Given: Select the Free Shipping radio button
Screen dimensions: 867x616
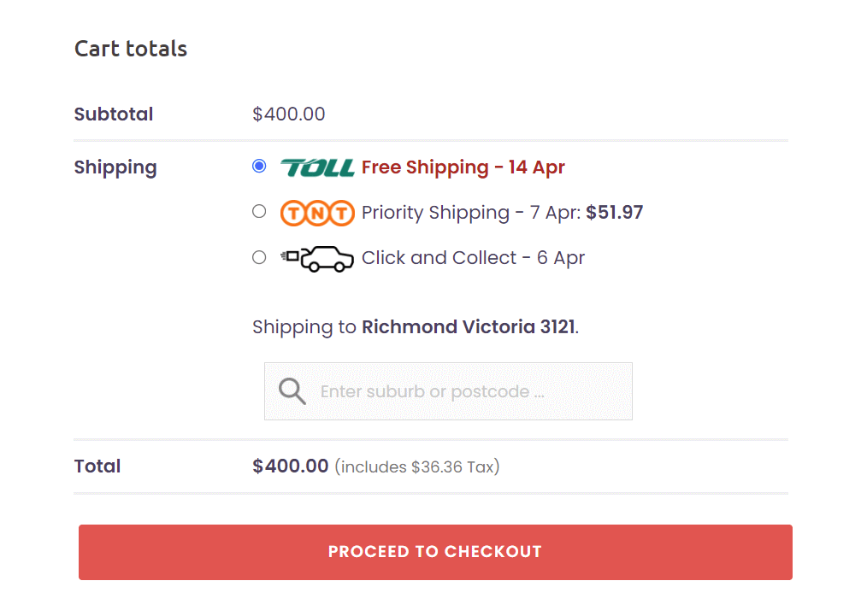Looking at the screenshot, I should tap(259, 166).
